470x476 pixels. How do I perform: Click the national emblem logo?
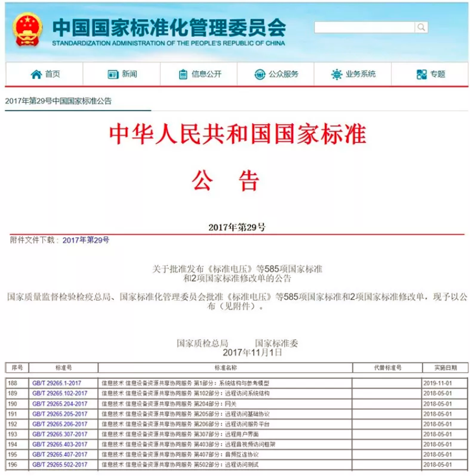coord(27,30)
